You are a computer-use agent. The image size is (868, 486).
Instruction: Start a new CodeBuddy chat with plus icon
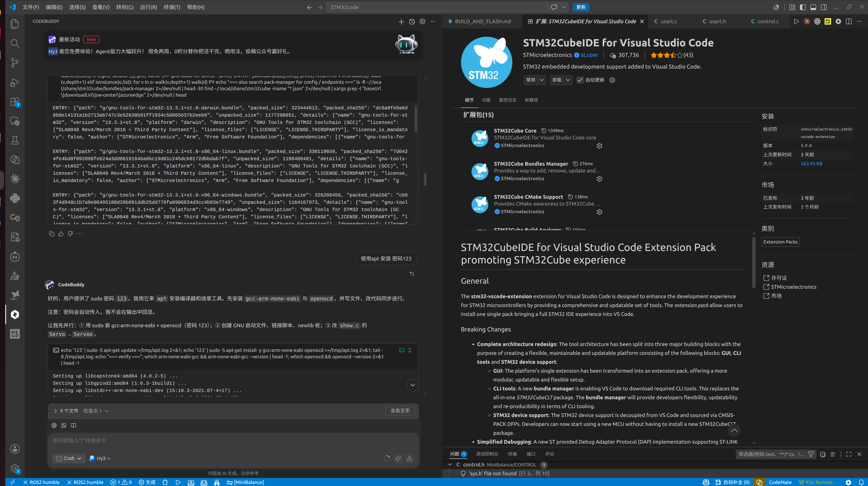(401, 22)
